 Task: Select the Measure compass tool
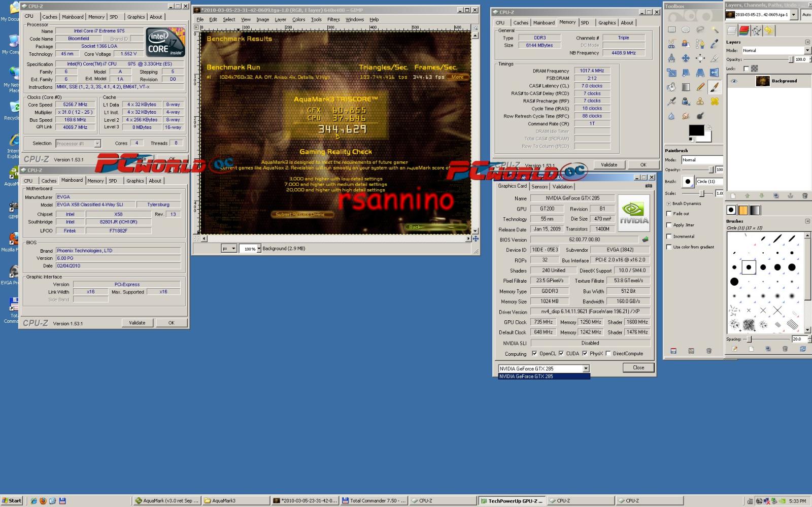[671, 58]
